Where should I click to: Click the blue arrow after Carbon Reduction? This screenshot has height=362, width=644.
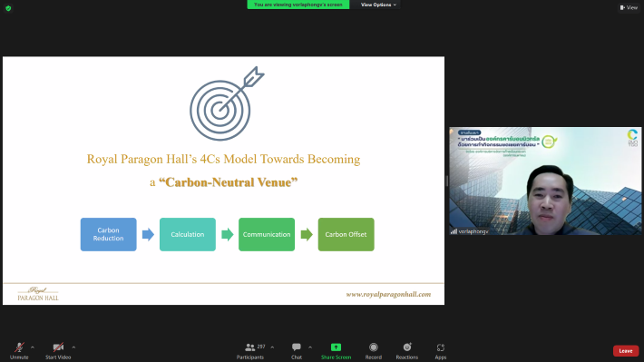coord(148,235)
